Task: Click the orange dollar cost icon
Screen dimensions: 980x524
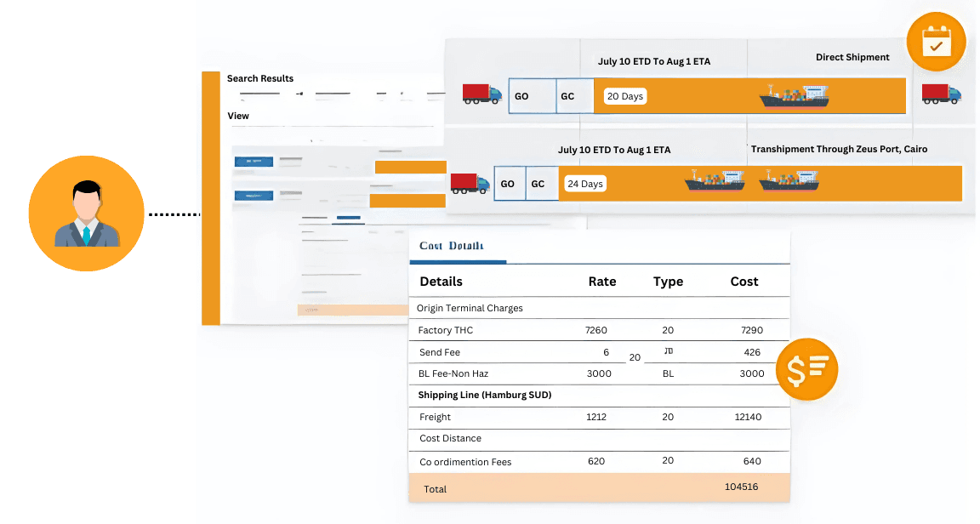Action: [806, 370]
